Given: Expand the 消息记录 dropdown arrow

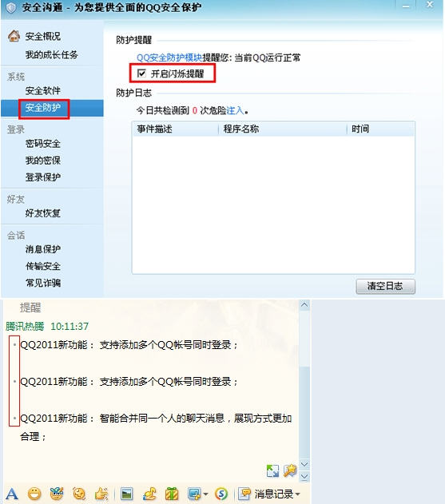Looking at the screenshot, I should [x=297, y=494].
